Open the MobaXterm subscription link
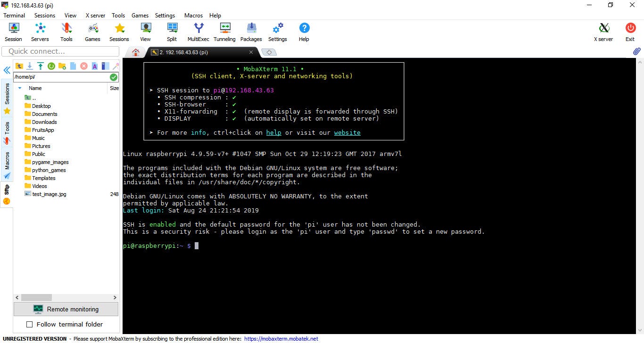Viewport: 644px width, 343px height. (x=281, y=338)
